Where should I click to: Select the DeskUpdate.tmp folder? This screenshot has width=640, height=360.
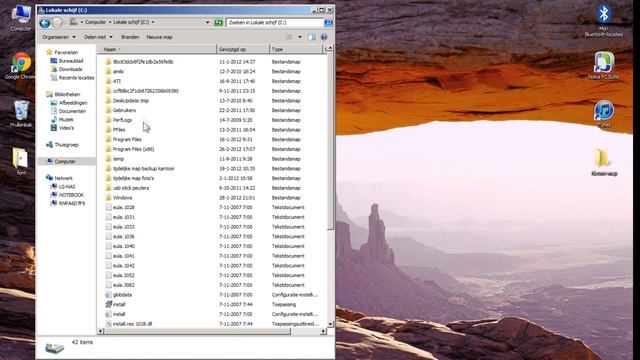(131, 100)
